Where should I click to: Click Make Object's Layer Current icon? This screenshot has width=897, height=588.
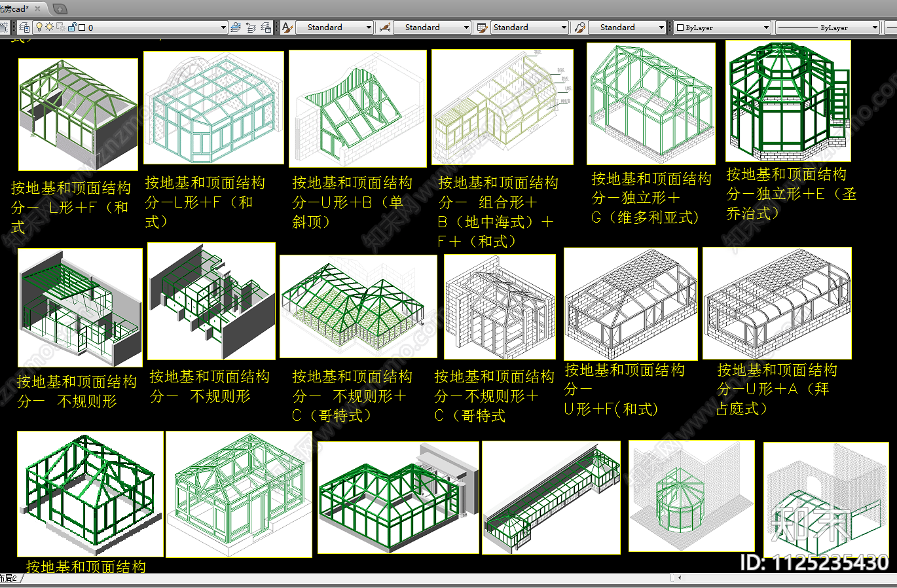[x=236, y=28]
